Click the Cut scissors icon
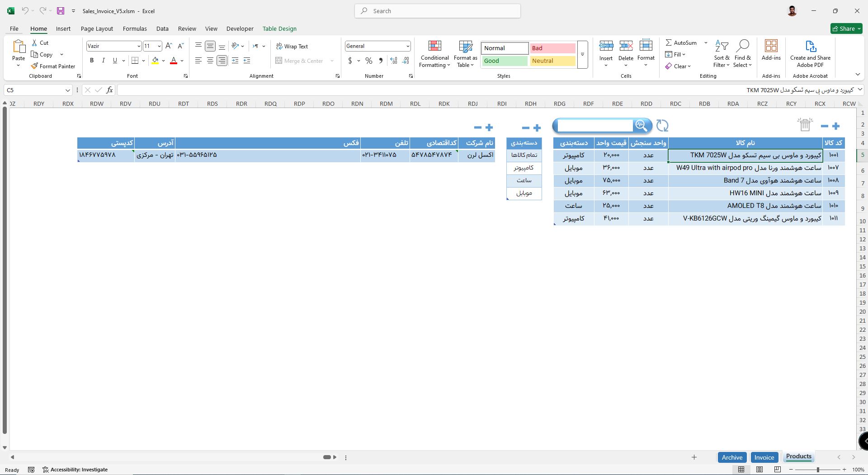 click(x=34, y=43)
